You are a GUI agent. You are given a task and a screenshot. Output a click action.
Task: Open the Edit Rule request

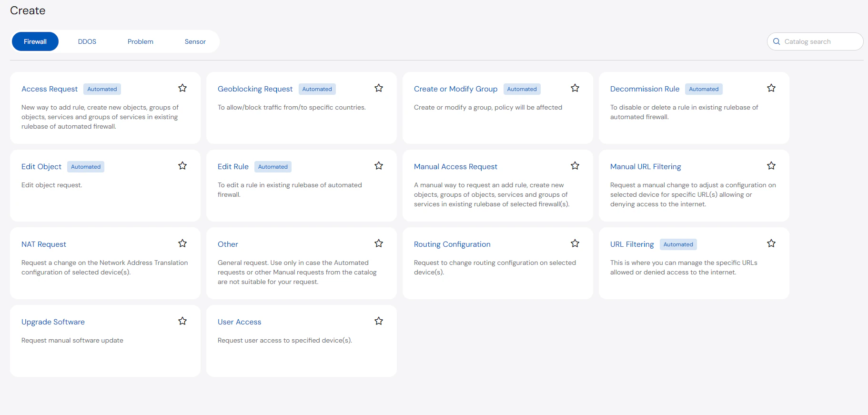coord(233,167)
